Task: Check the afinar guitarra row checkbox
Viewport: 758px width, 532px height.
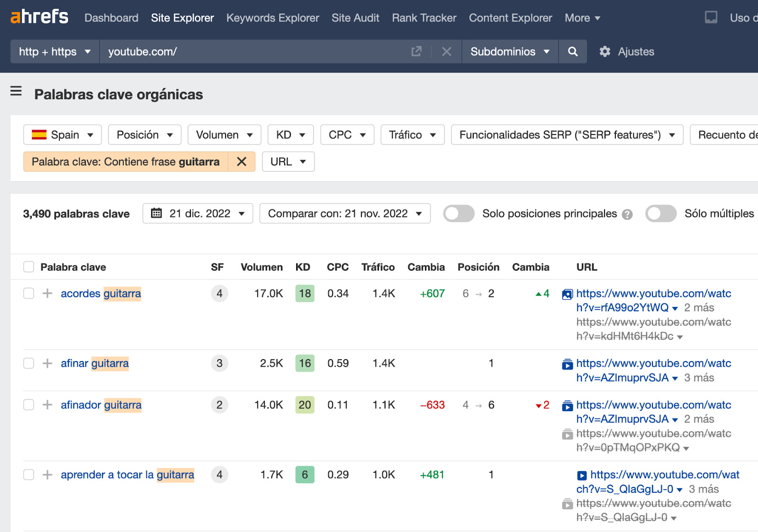Action: pyautogui.click(x=29, y=363)
